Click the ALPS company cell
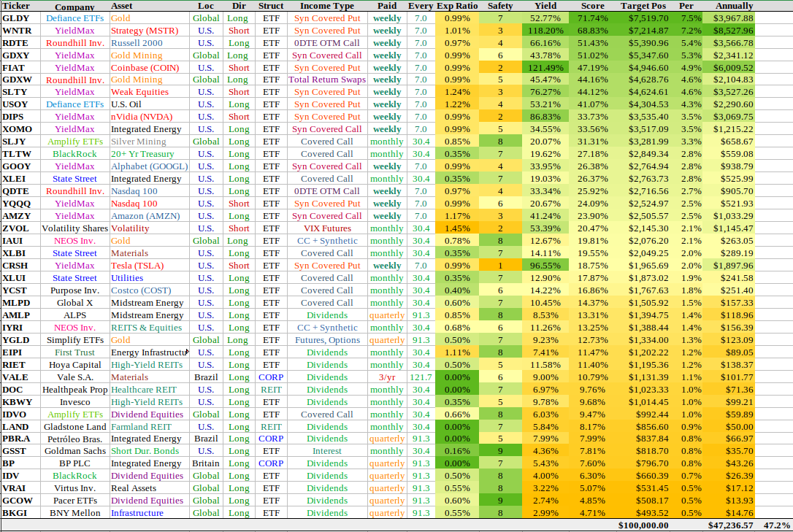The width and height of the screenshot is (793, 532). [x=75, y=315]
